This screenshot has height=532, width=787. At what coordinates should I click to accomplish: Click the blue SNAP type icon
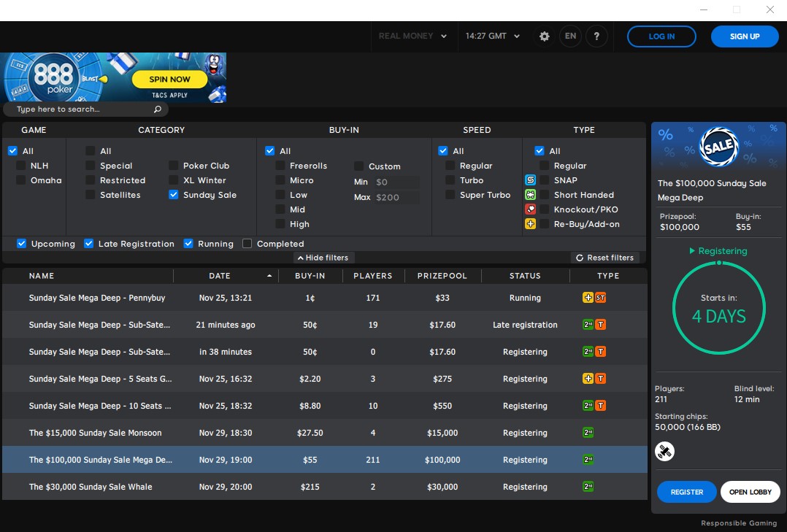pyautogui.click(x=531, y=180)
